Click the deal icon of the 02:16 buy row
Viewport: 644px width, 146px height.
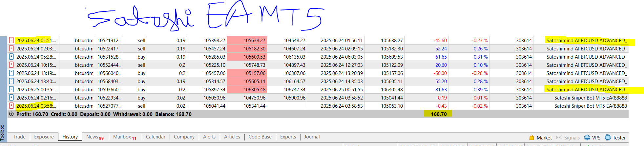[11, 98]
